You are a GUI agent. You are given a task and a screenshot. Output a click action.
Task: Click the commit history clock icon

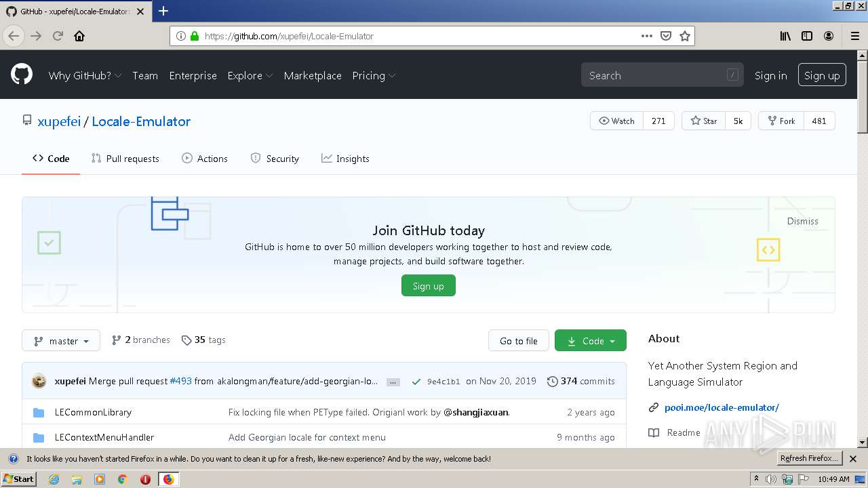click(x=553, y=381)
